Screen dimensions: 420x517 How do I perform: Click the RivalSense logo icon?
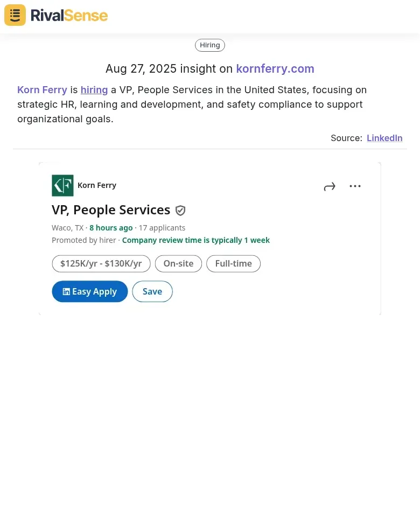click(15, 15)
